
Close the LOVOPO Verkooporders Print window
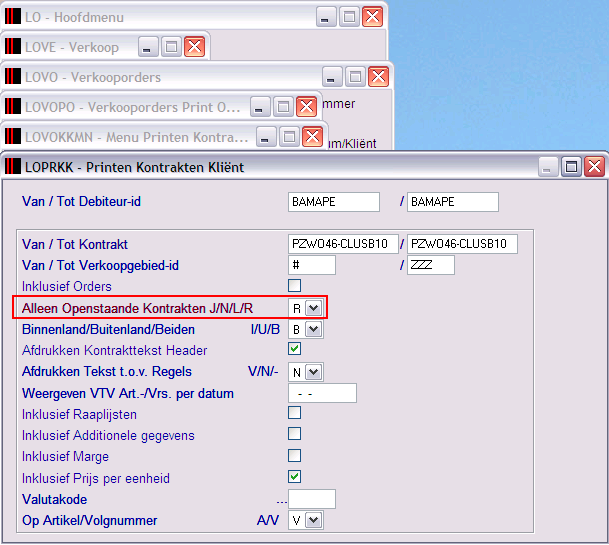click(x=306, y=106)
